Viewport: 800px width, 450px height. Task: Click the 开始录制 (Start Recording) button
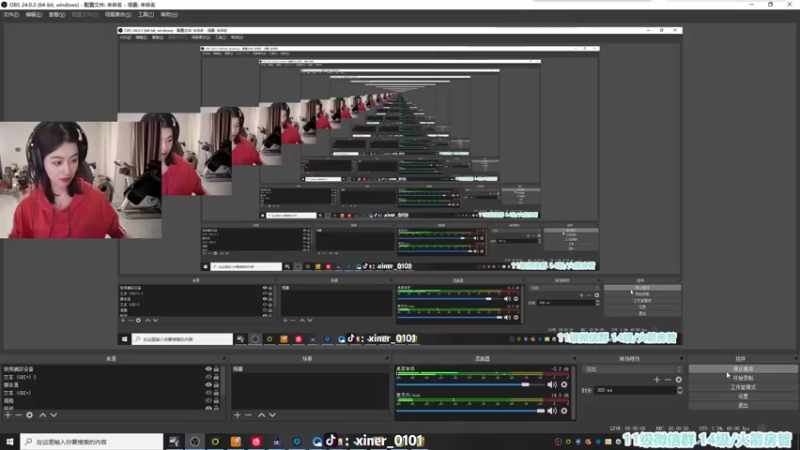[x=743, y=378]
